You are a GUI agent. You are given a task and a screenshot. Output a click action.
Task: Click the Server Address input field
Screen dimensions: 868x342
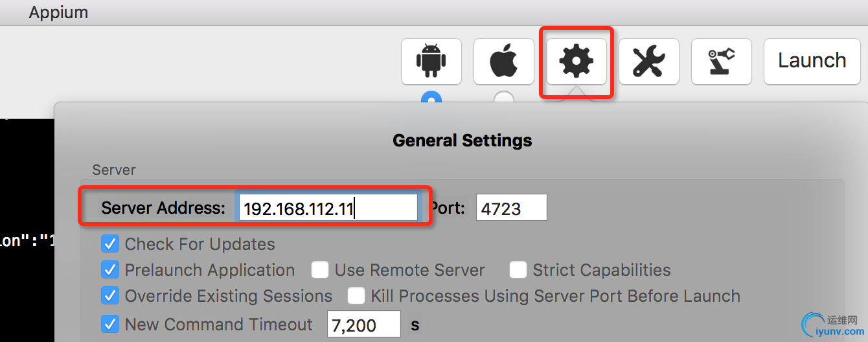pyautogui.click(x=328, y=208)
